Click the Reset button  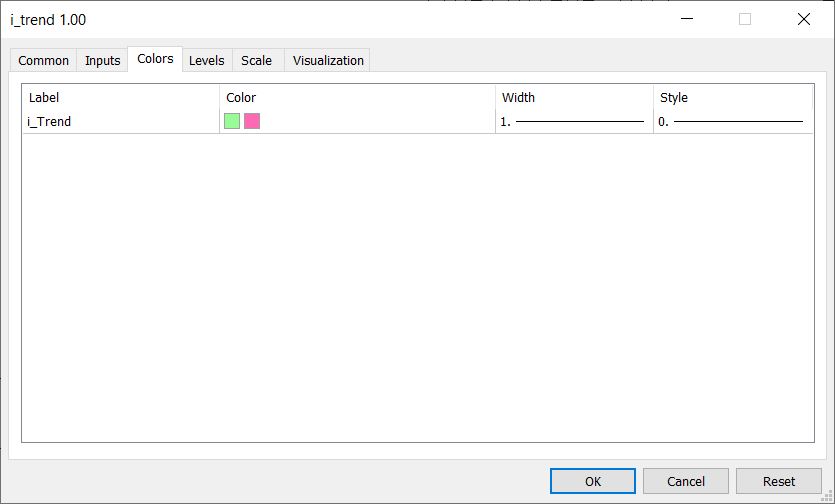pos(779,481)
